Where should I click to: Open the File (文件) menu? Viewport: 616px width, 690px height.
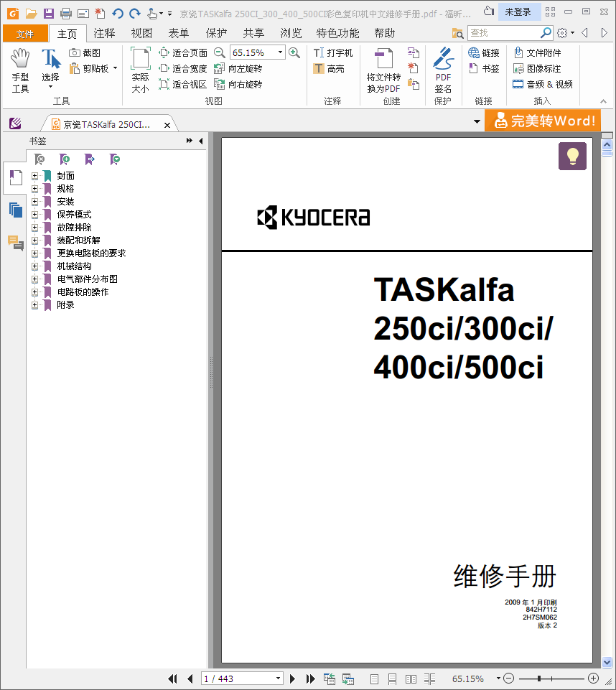pos(25,34)
